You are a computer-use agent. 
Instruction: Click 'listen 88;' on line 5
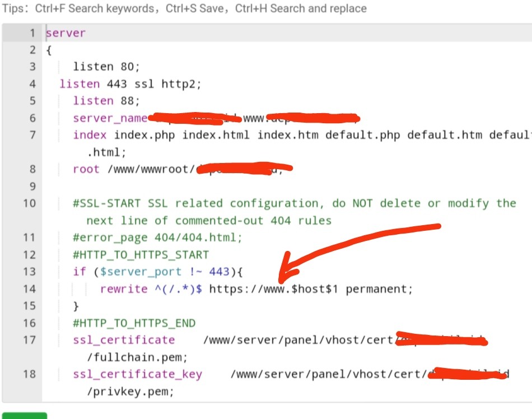pos(106,101)
